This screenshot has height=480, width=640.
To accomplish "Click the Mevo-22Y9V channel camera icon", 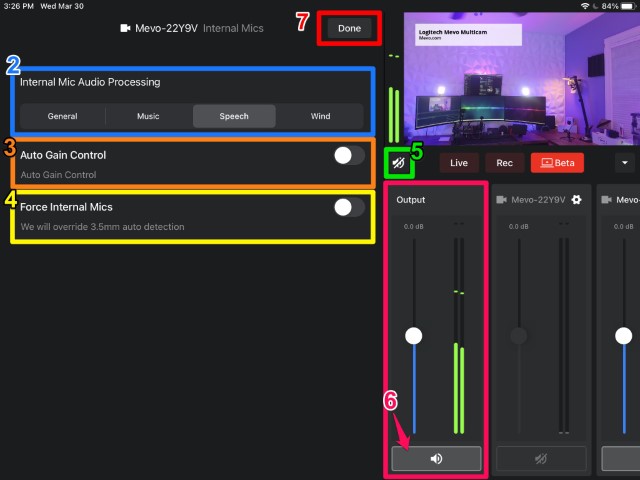I will pyautogui.click(x=502, y=200).
